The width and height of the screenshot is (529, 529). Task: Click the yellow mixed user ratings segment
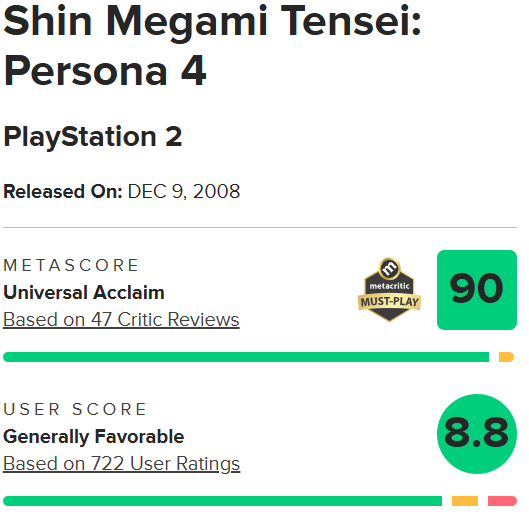[465, 501]
